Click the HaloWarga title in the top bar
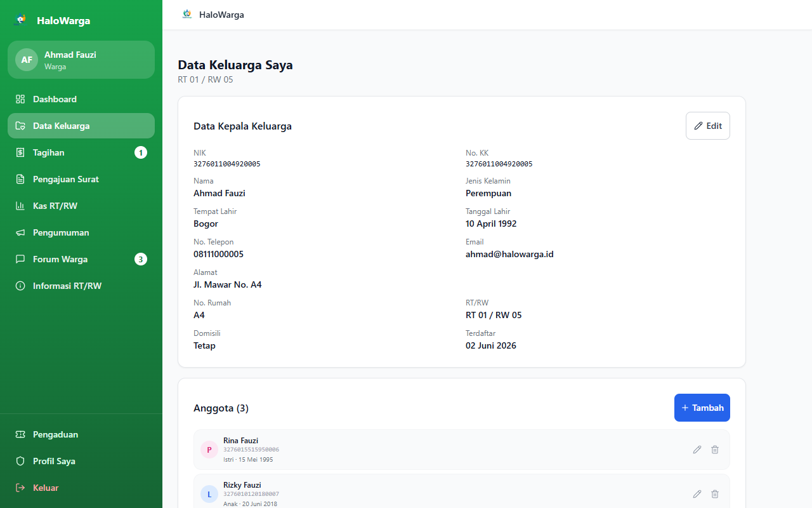Viewport: 812px width, 508px height. (x=221, y=15)
